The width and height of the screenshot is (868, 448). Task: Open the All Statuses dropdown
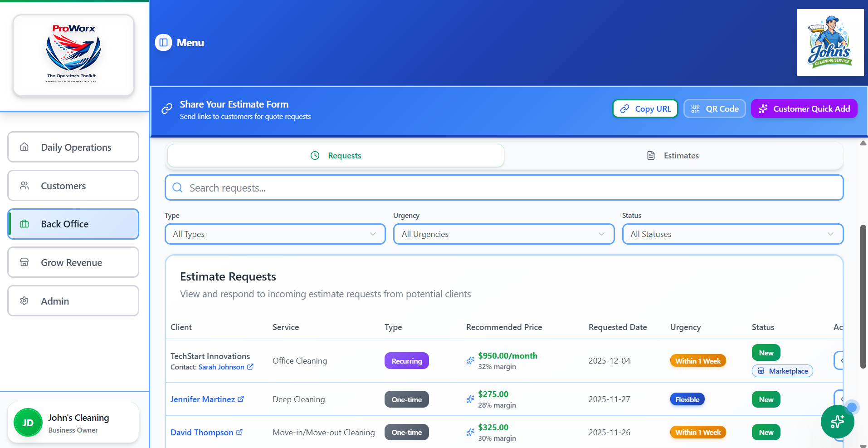[732, 234]
